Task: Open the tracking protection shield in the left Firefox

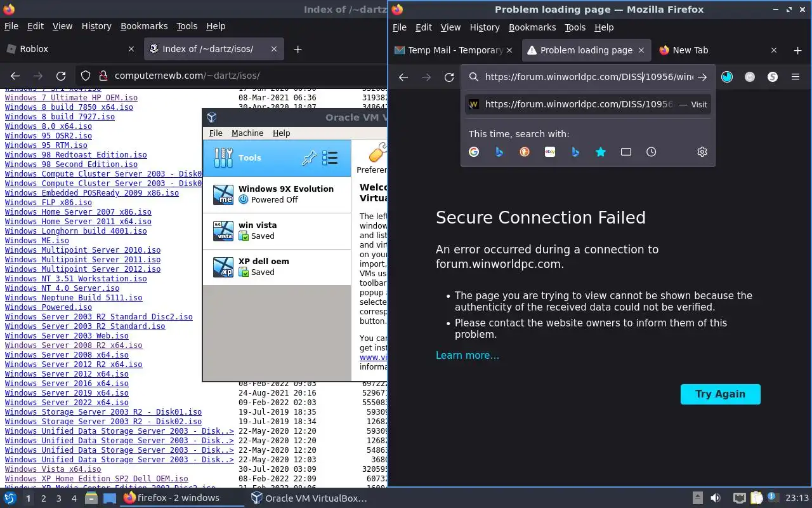Action: pos(86,76)
